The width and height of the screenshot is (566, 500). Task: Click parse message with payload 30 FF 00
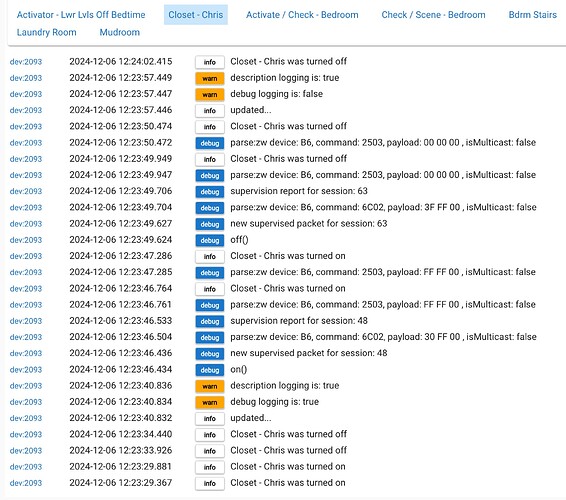tap(383, 337)
